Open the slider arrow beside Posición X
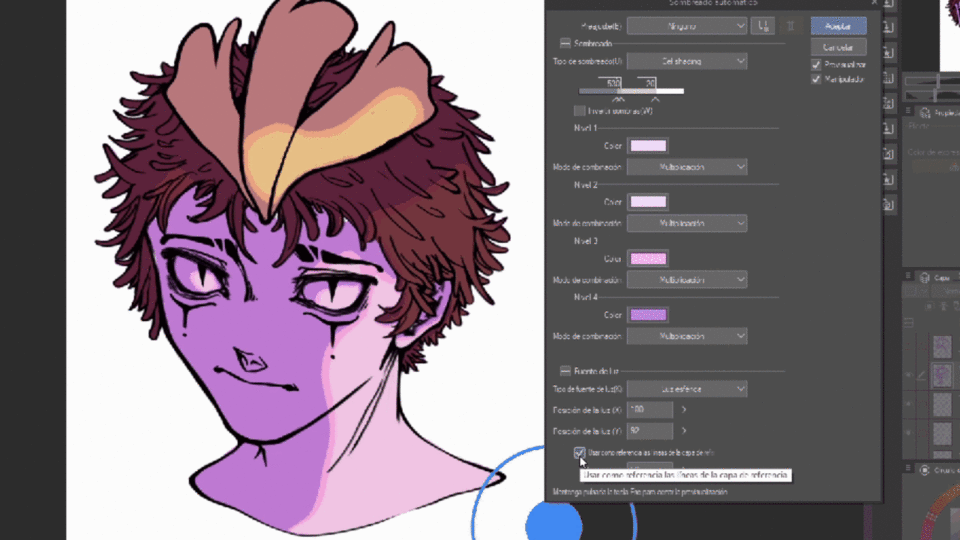Screen dimensions: 960x540 coord(684,410)
